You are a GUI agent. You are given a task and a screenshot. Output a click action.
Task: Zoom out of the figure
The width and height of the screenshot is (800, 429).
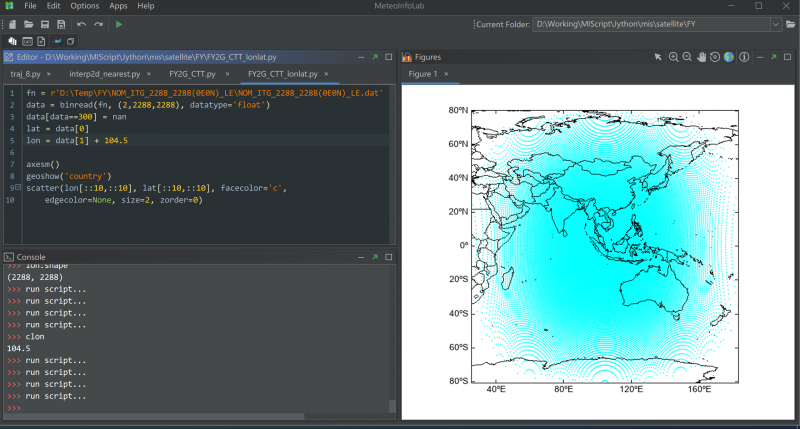click(x=687, y=57)
